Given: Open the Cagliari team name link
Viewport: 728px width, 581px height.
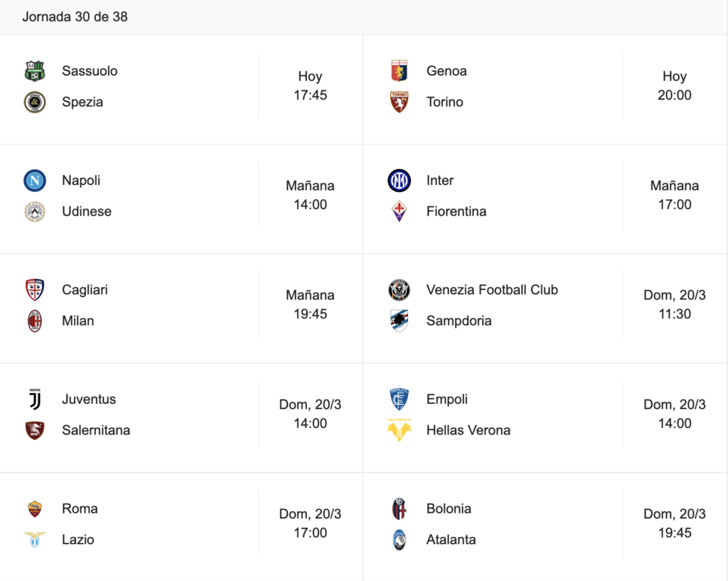Looking at the screenshot, I should point(85,290).
